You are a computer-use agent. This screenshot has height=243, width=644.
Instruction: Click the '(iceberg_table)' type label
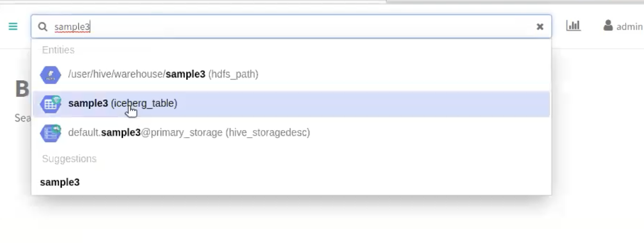point(144,103)
